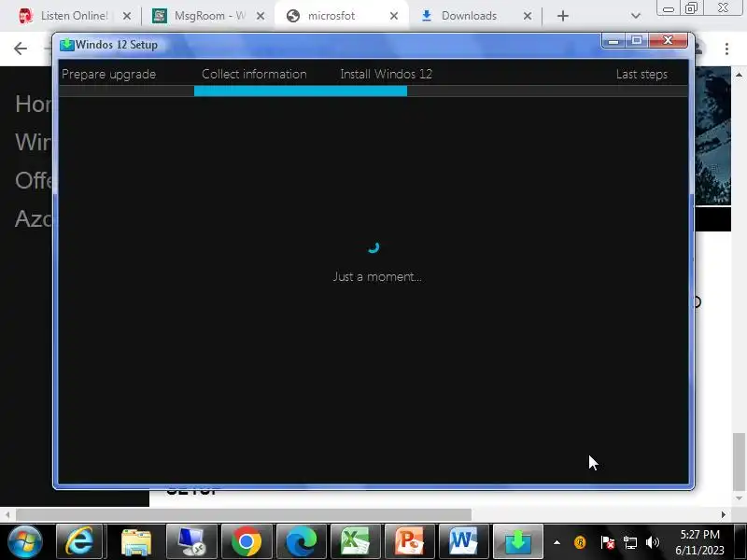This screenshot has width=747, height=560.
Task: Open Excel from the taskbar
Action: (x=356, y=541)
